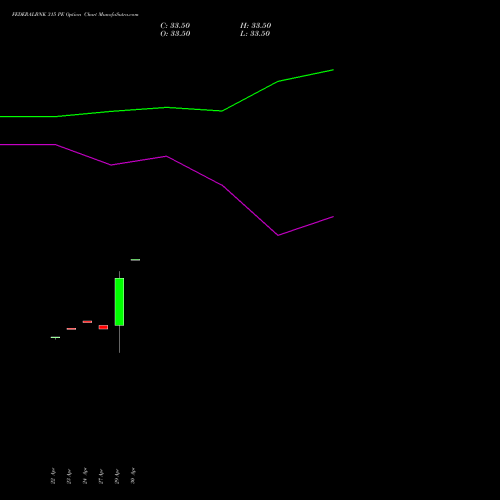This screenshot has height=500, width=500.
Task: Select the red candle above 24 Apr
Action: (87, 322)
